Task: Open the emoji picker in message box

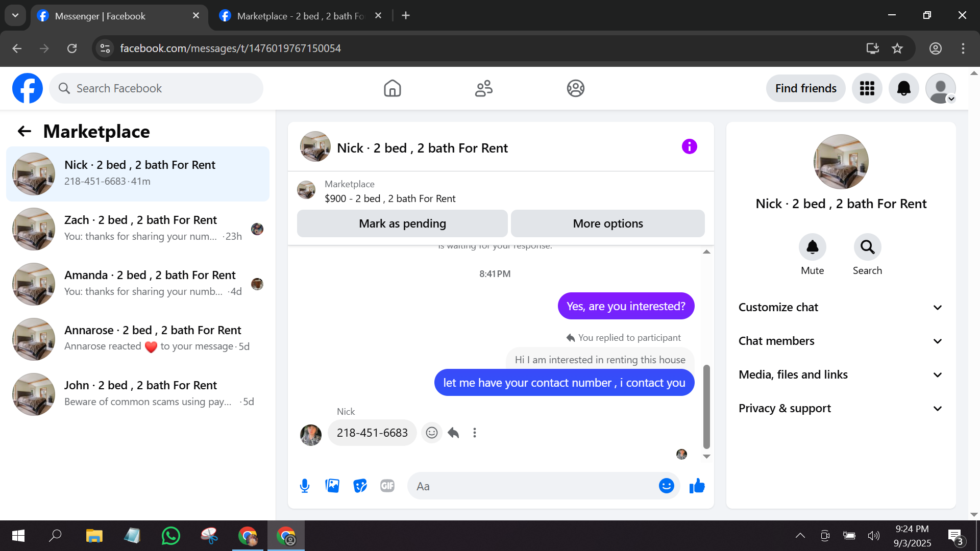Action: [666, 486]
